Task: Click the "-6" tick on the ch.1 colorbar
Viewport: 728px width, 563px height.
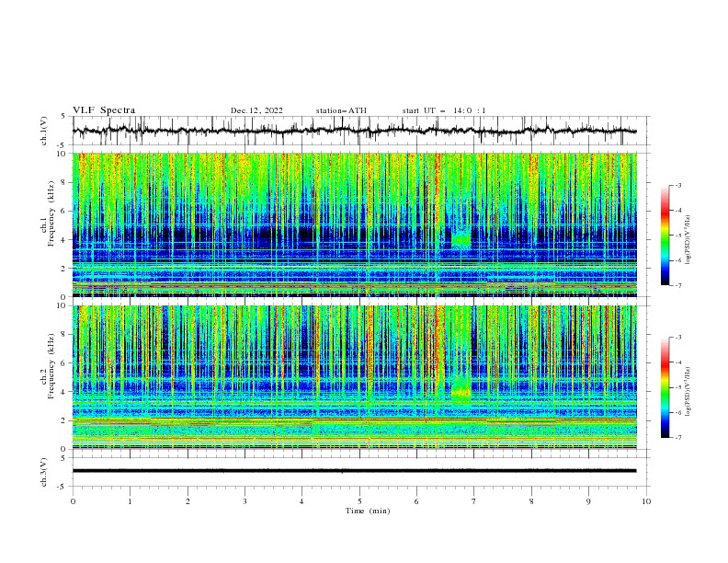Action: (678, 260)
